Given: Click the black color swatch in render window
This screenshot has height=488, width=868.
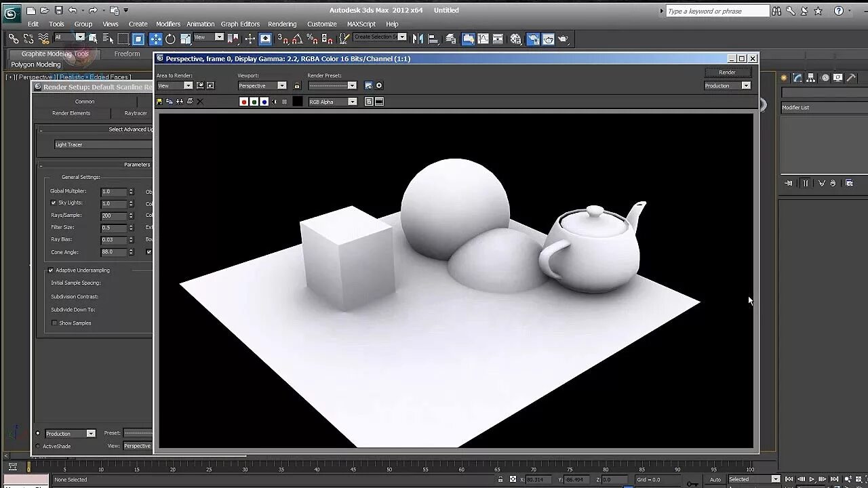Looking at the screenshot, I should pos(297,102).
